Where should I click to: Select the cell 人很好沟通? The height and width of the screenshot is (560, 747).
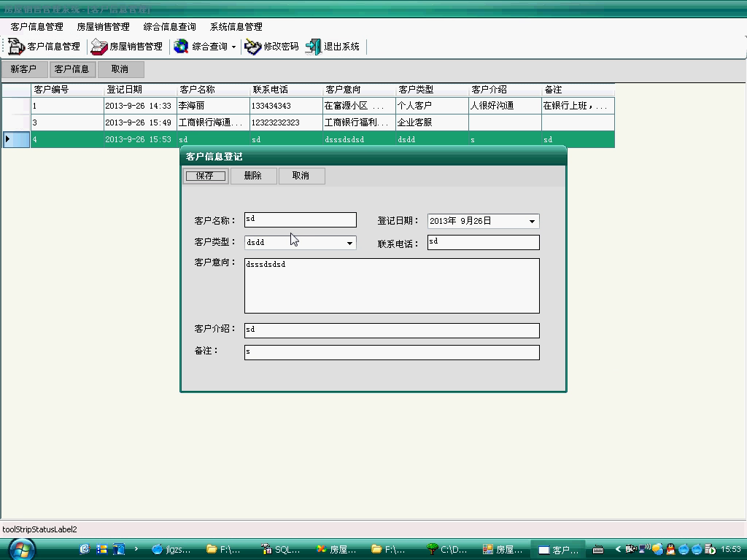(505, 106)
